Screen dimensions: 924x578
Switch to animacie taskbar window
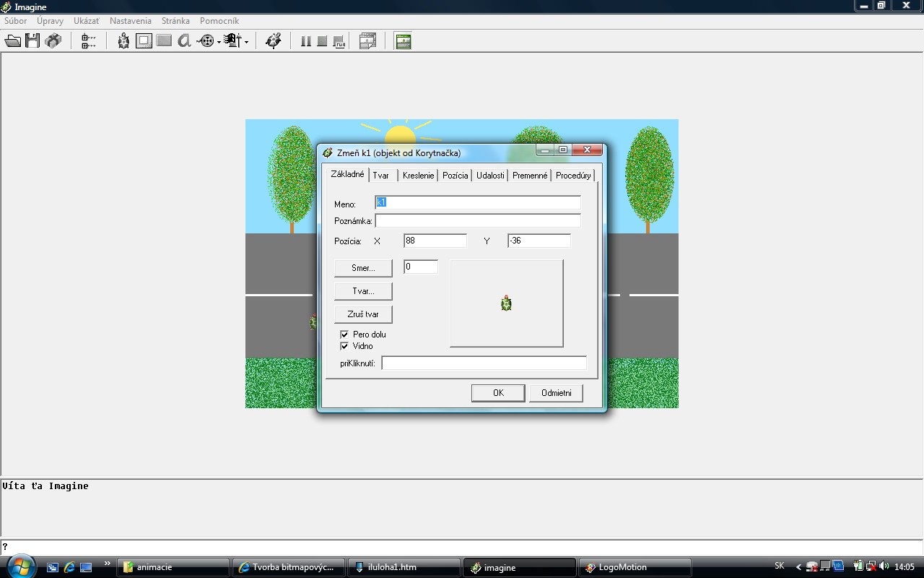click(173, 567)
